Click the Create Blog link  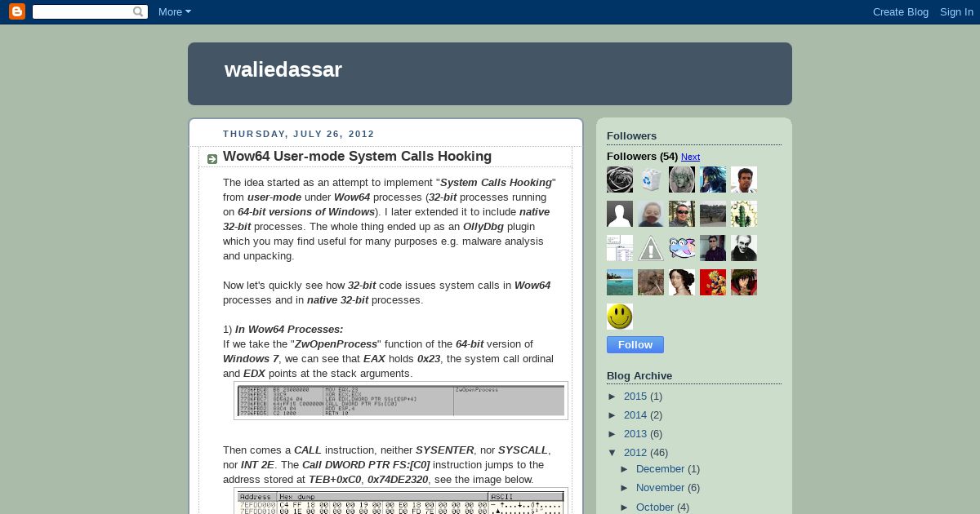[900, 11]
